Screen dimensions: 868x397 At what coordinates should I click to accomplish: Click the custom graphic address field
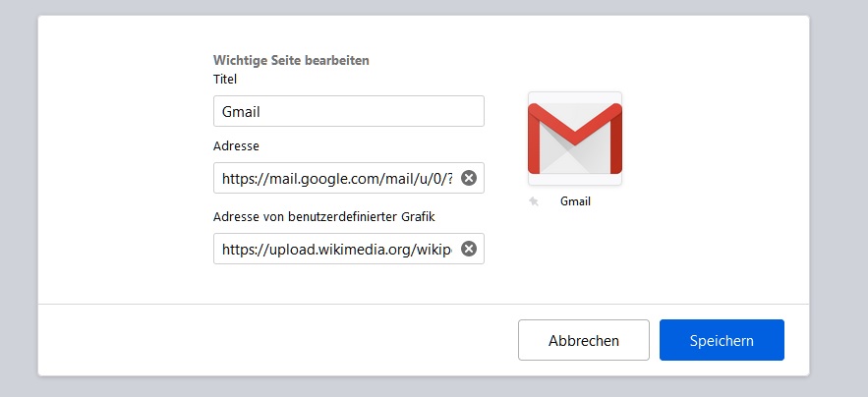336,249
